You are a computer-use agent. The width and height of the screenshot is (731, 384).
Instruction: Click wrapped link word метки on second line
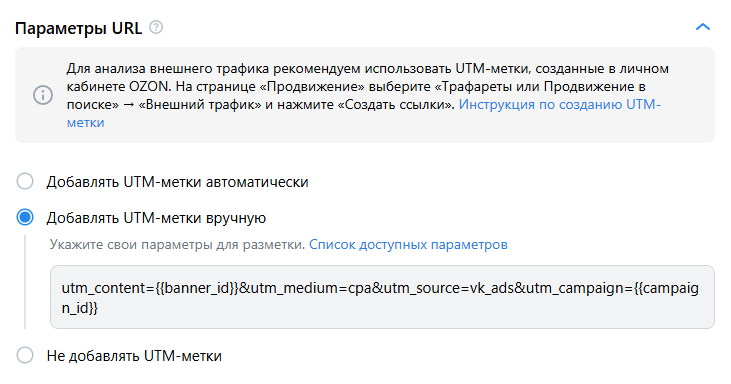pyautogui.click(x=85, y=123)
